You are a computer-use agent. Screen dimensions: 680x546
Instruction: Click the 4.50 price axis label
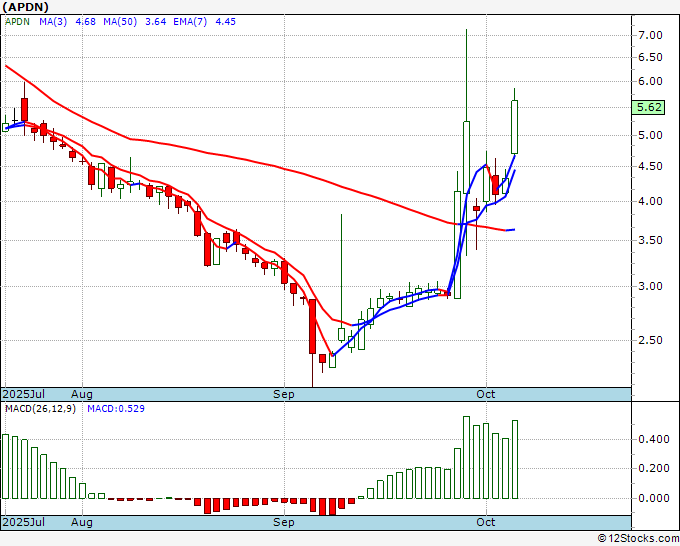[650, 167]
